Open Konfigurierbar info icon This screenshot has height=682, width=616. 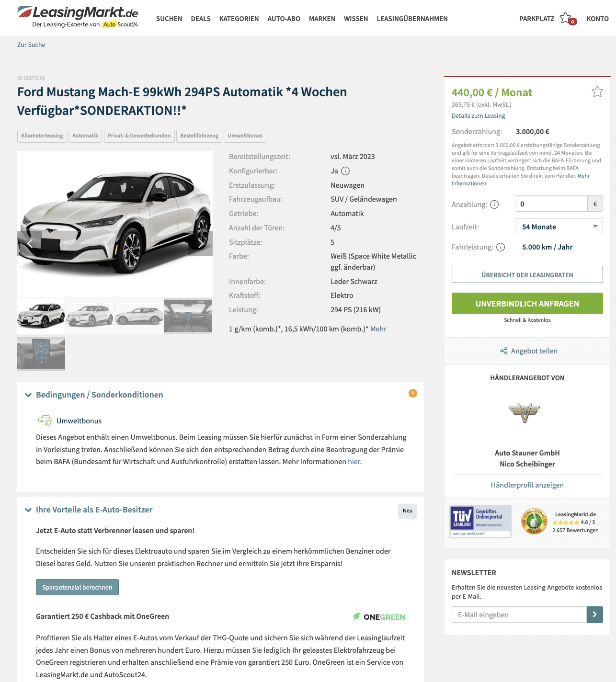point(345,171)
